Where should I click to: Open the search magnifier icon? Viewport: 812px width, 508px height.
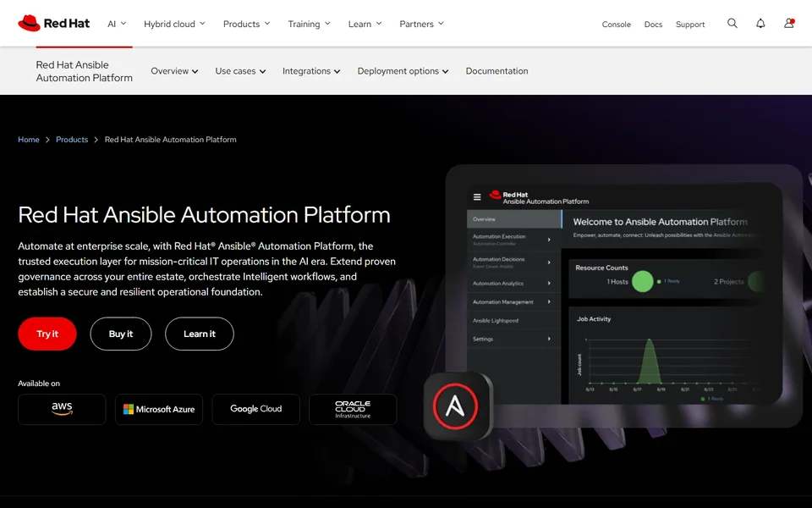click(x=732, y=24)
